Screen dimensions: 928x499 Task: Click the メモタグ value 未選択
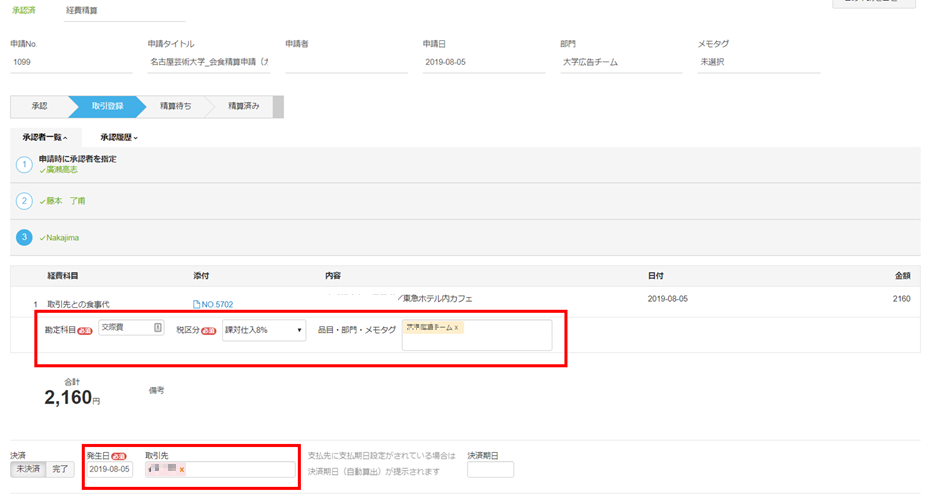(x=712, y=62)
